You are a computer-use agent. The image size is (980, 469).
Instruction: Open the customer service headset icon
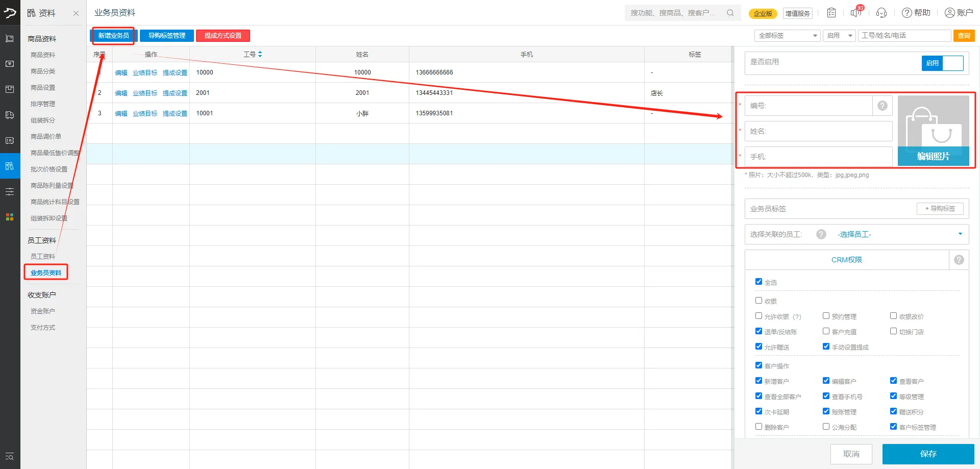pos(881,13)
